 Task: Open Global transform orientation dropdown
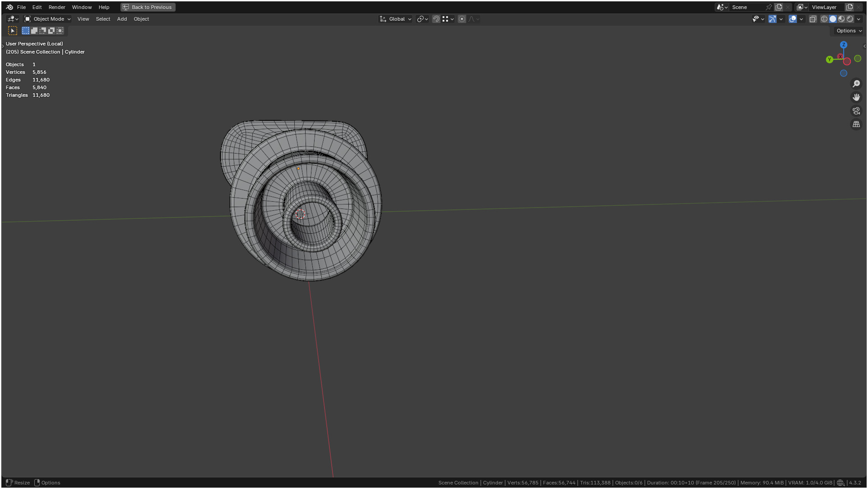(396, 19)
